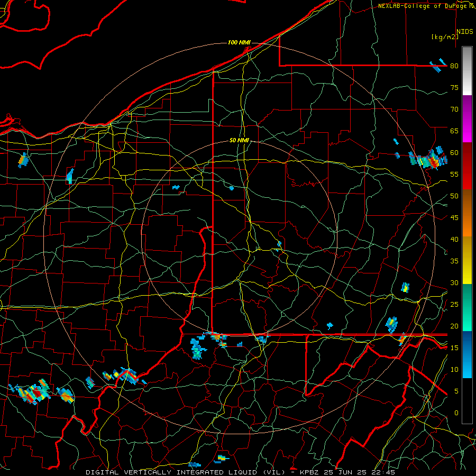Pick the green segment of the color bar

(467, 307)
